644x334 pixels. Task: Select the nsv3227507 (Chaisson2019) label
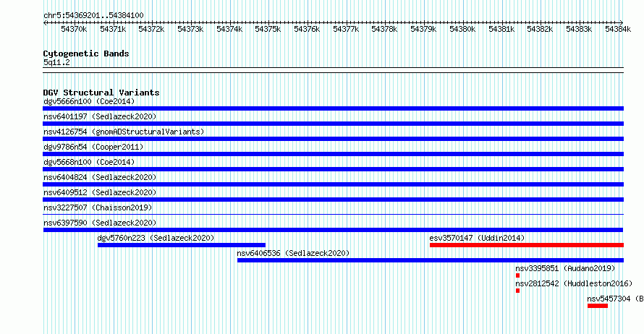98,207
